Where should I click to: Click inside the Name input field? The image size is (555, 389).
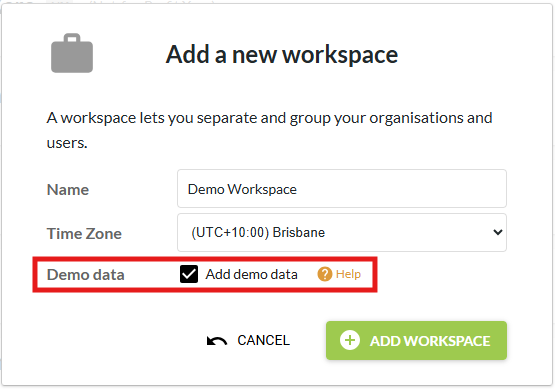[342, 189]
